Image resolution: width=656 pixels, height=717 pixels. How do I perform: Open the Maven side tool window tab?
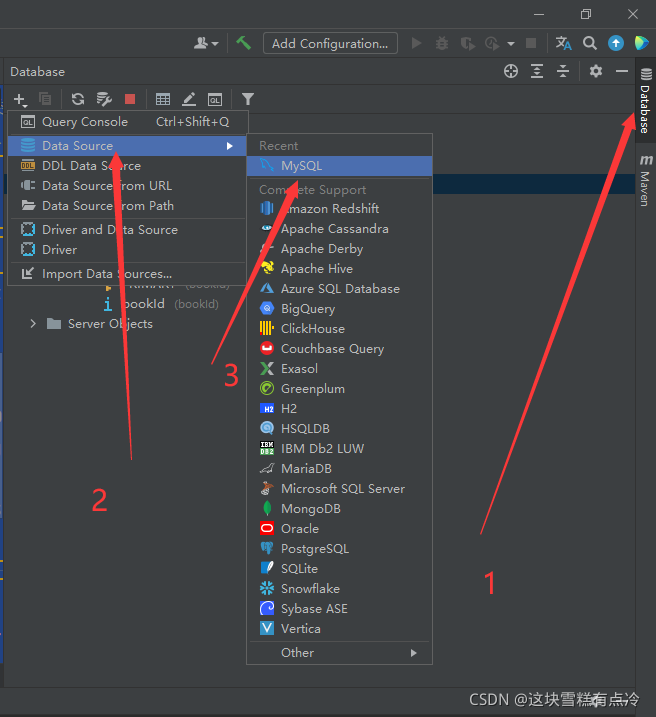[645, 180]
